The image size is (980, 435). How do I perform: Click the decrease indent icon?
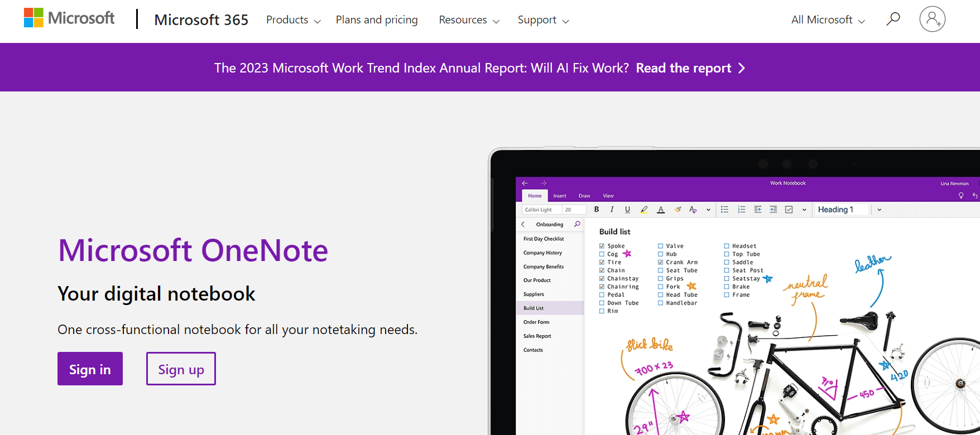(x=757, y=210)
